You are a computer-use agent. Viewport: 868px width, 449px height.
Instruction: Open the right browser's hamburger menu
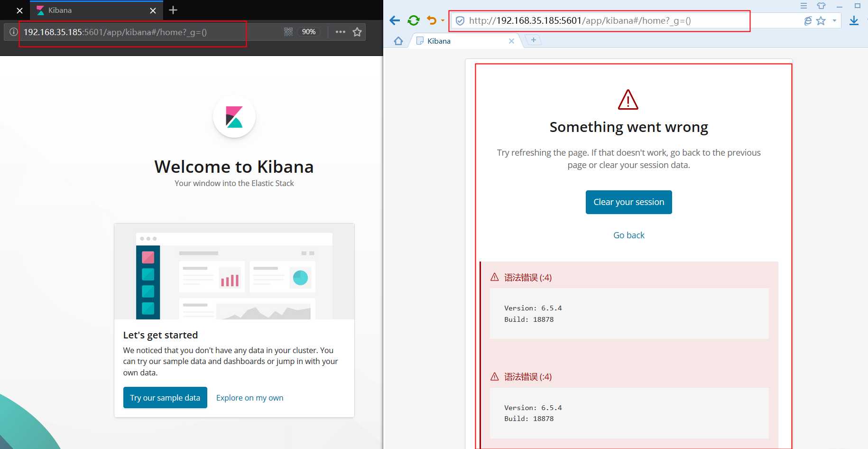coord(803,6)
